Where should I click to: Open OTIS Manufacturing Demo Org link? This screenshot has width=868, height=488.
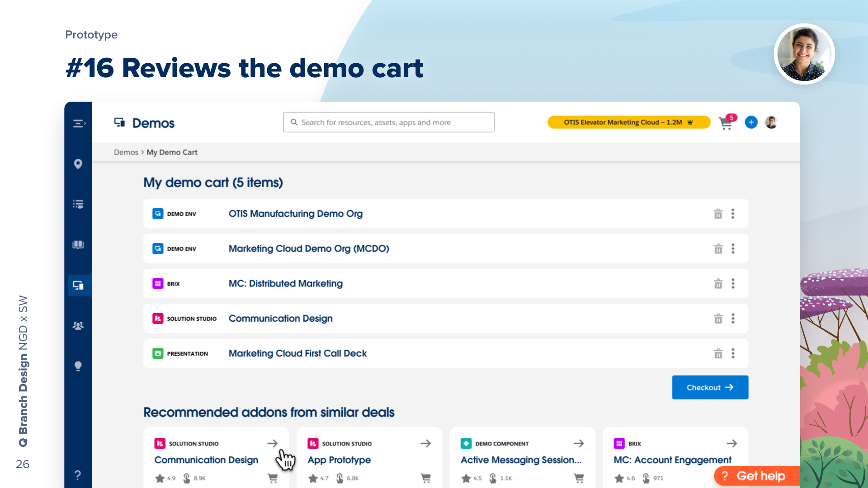[x=296, y=214]
